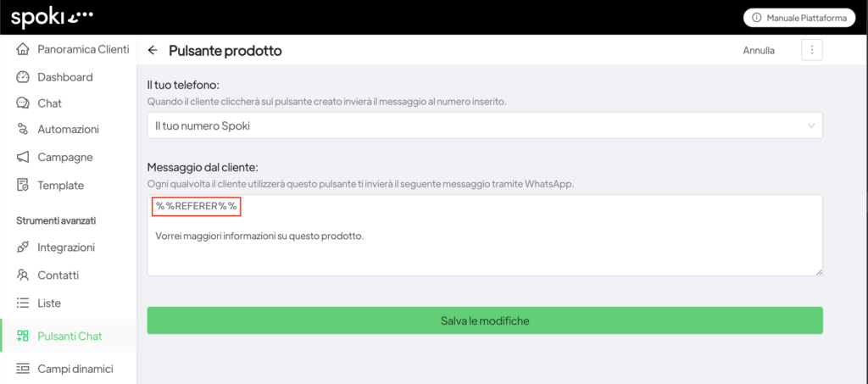Click the Integrazioni plug icon
Screen dimensions: 868x384
coord(23,248)
